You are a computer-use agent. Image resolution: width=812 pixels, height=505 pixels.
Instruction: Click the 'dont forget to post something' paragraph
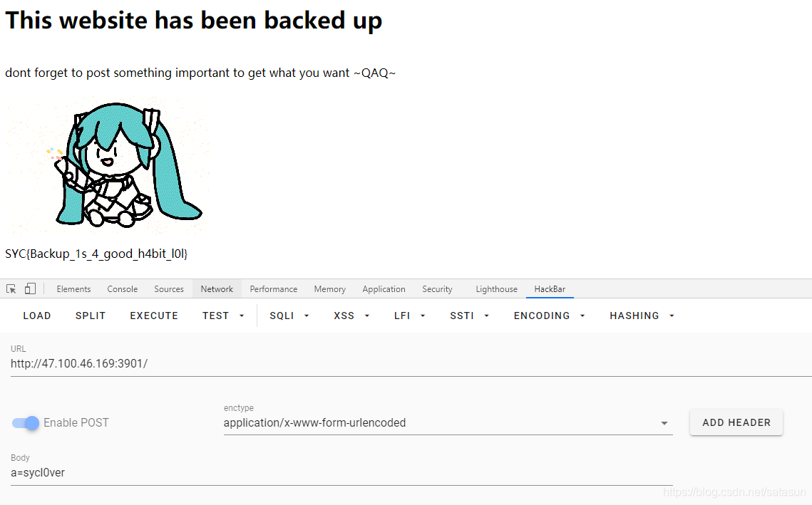[x=200, y=73]
